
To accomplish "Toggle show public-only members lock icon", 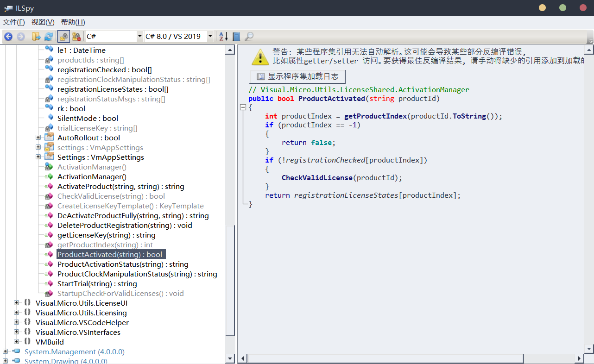I will (x=63, y=36).
